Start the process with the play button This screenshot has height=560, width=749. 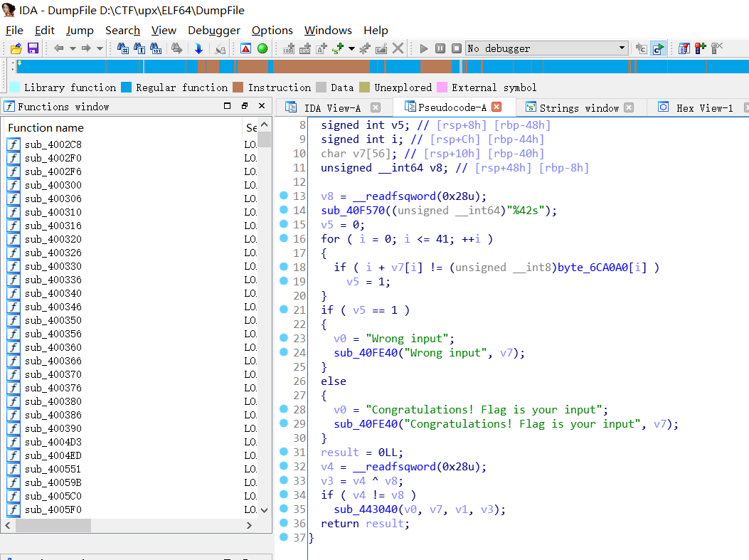point(424,48)
